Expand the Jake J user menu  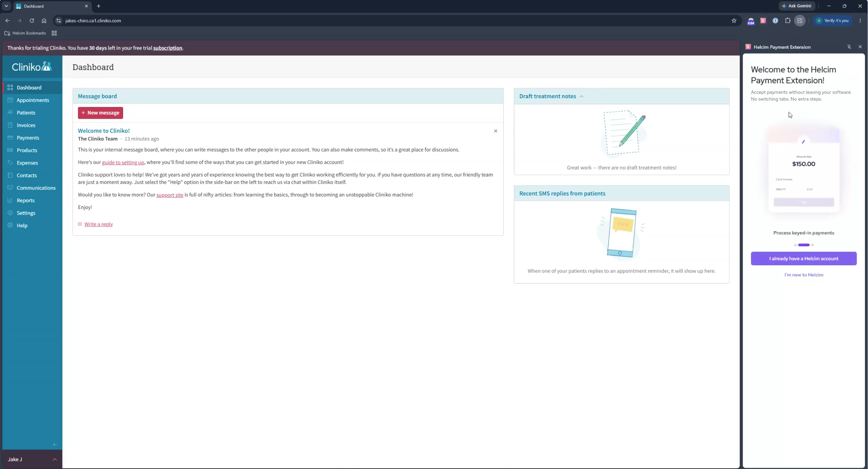[32, 459]
